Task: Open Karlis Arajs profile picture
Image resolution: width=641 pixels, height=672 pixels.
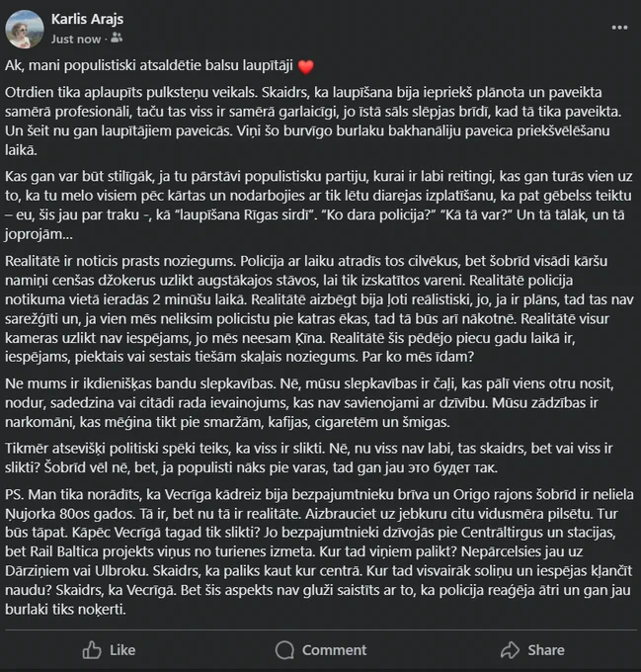Action: pyautogui.click(x=25, y=29)
